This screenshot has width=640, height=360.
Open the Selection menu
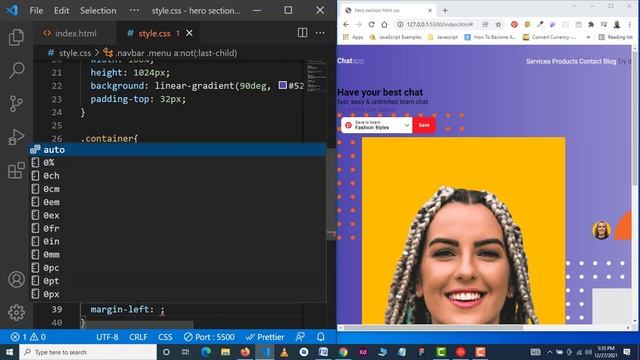click(x=98, y=11)
